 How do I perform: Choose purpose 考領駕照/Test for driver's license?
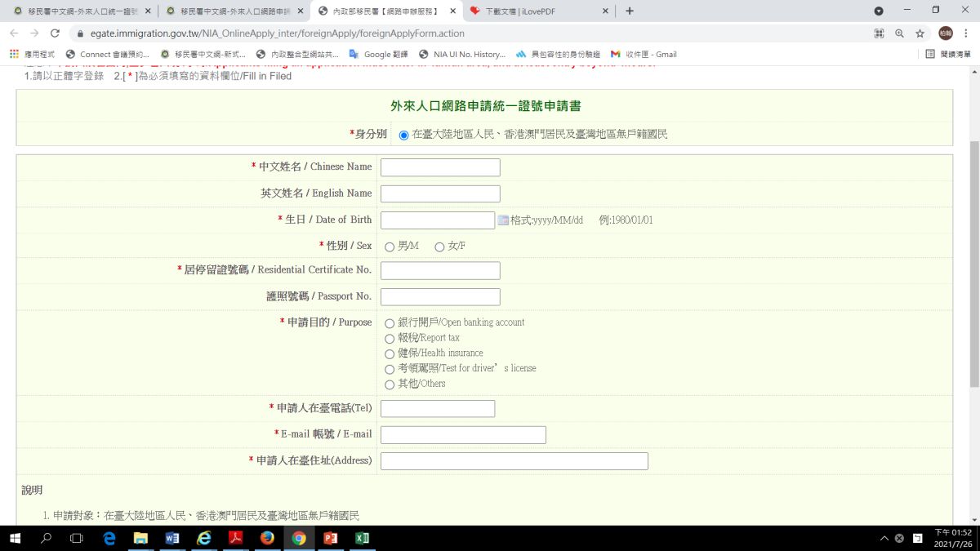390,369
